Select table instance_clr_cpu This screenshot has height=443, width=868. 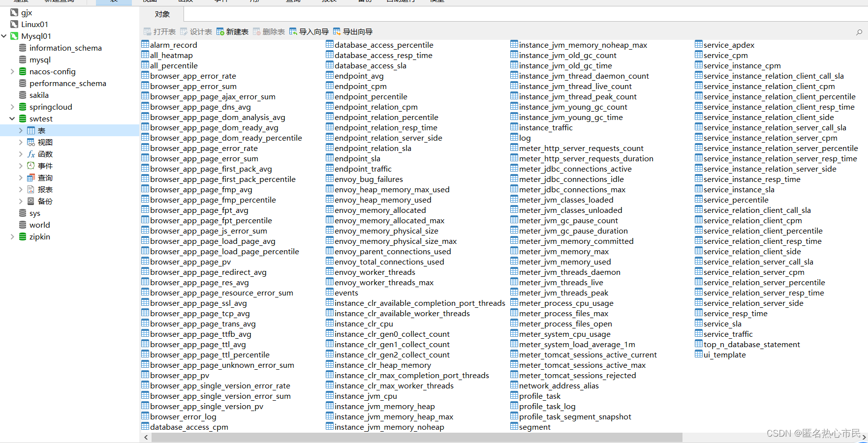(364, 324)
